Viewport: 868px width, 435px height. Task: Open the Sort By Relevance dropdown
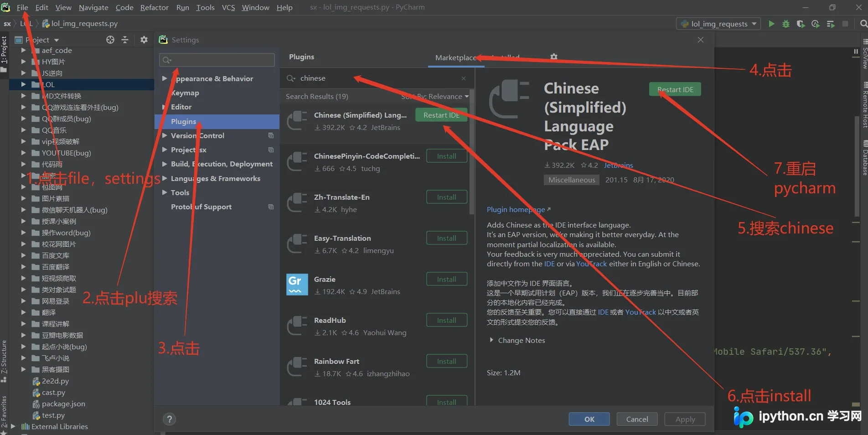(435, 97)
